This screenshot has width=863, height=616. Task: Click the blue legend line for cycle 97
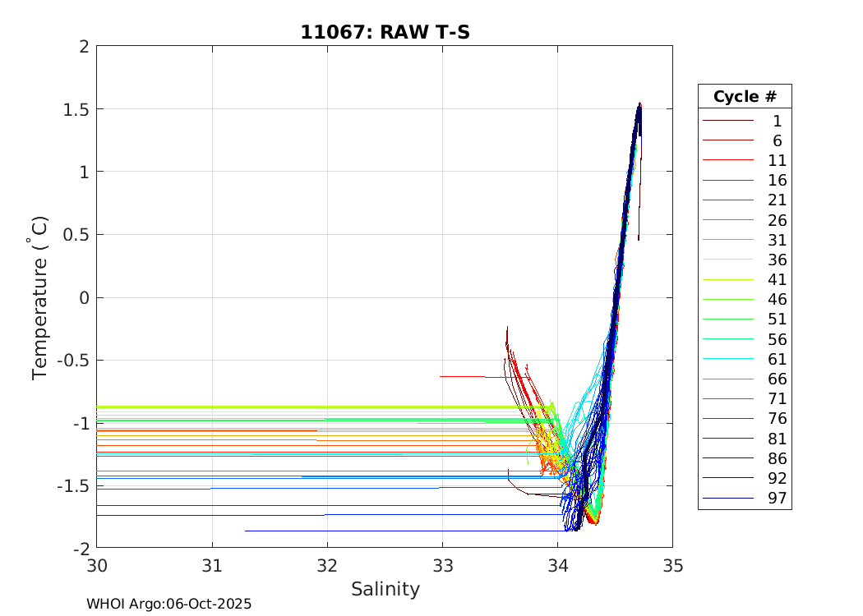pyautogui.click(x=727, y=499)
